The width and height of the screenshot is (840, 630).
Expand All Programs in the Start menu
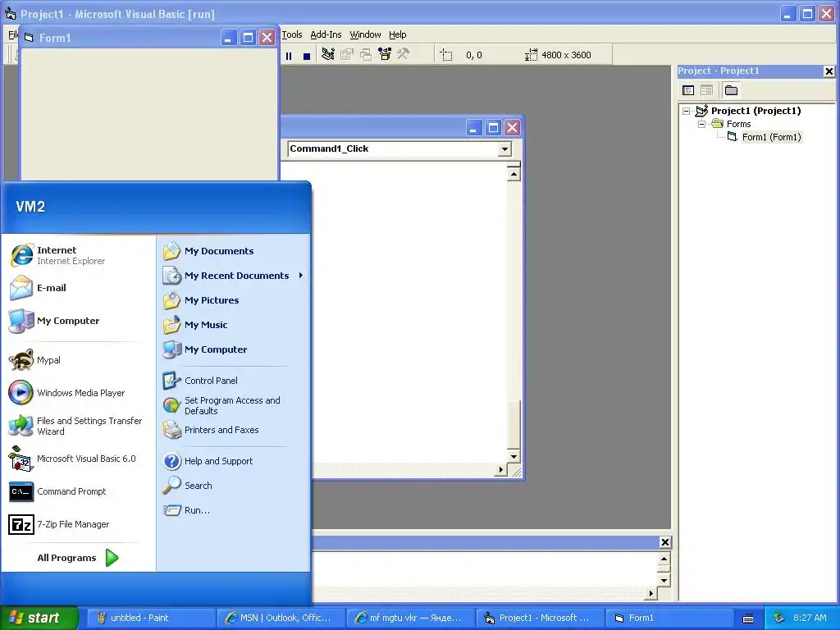pos(78,558)
